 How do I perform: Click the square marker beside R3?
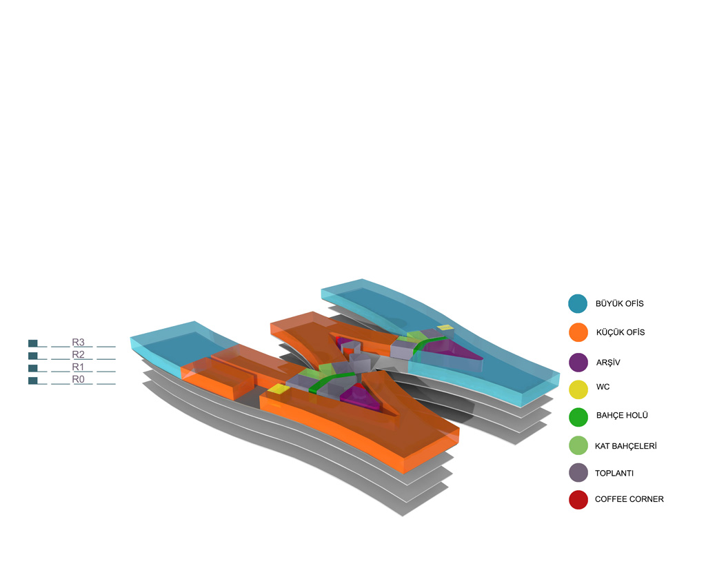pos(33,343)
